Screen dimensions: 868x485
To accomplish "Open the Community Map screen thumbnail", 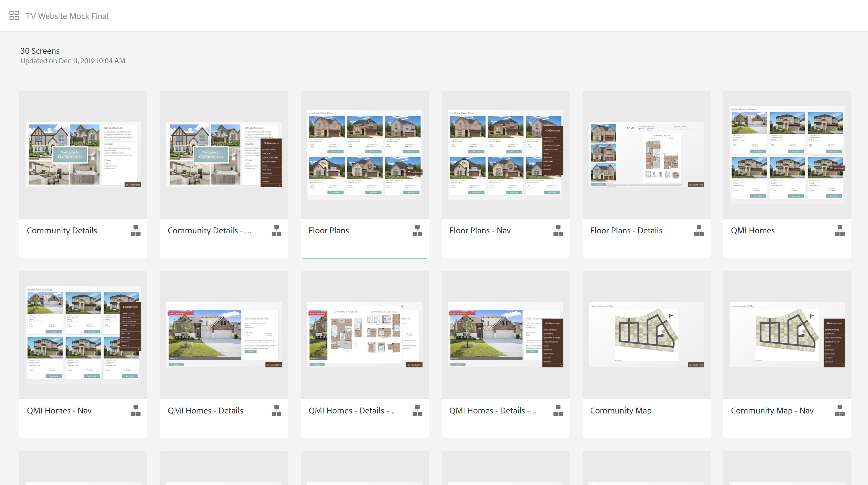I will click(x=646, y=335).
